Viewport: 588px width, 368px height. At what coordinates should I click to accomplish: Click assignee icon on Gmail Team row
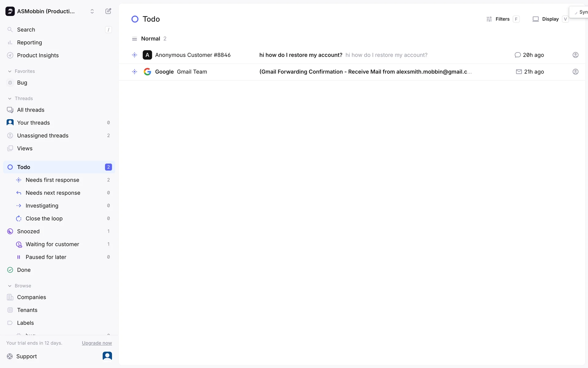coord(575,72)
